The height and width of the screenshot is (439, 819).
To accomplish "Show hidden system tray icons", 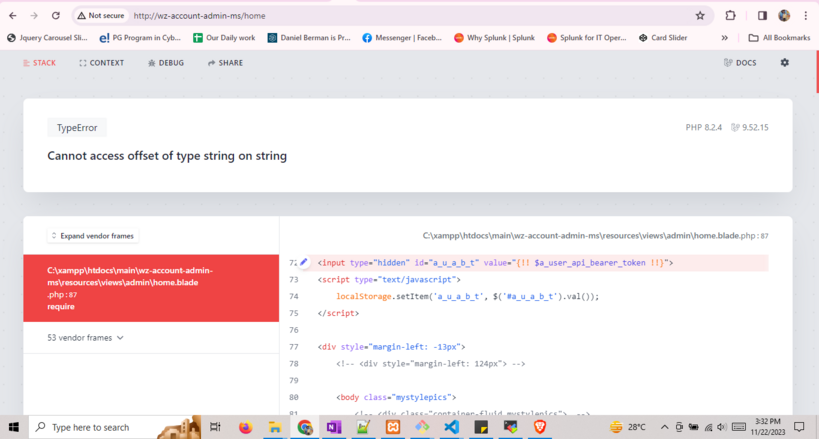I will (663, 427).
